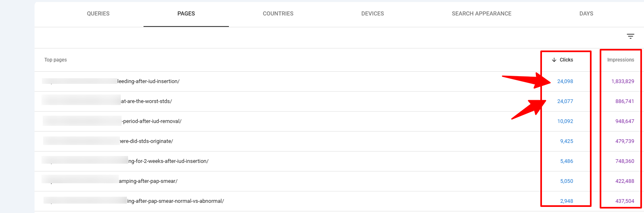This screenshot has width=644, height=213.
Task: Go to the Days tab
Action: (x=586, y=13)
